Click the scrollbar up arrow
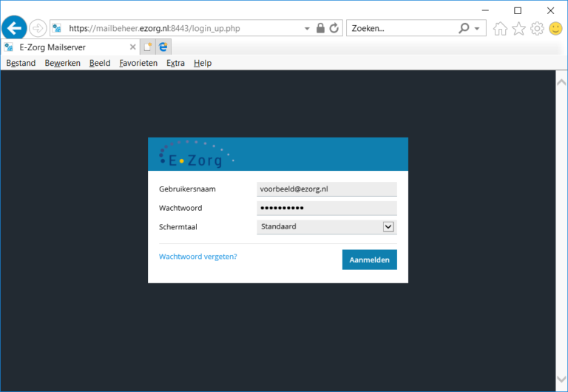The image size is (568, 392). coord(561,80)
